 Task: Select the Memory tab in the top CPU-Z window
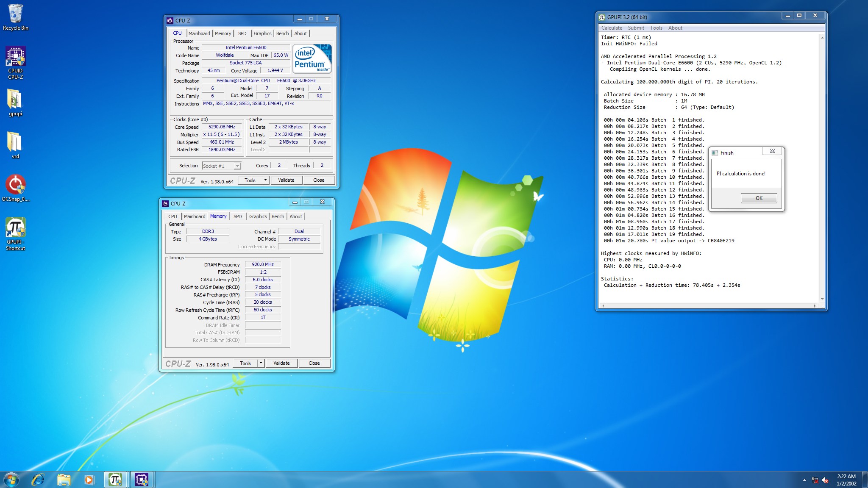click(223, 33)
